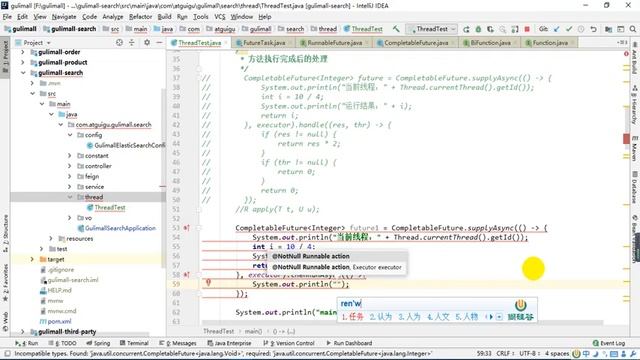Click the intention lightbulb on line 59
This screenshot has height=360, width=640.
point(208,282)
